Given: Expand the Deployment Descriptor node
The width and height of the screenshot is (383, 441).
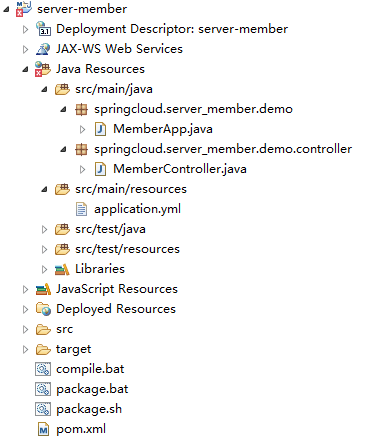Looking at the screenshot, I should point(25,29).
